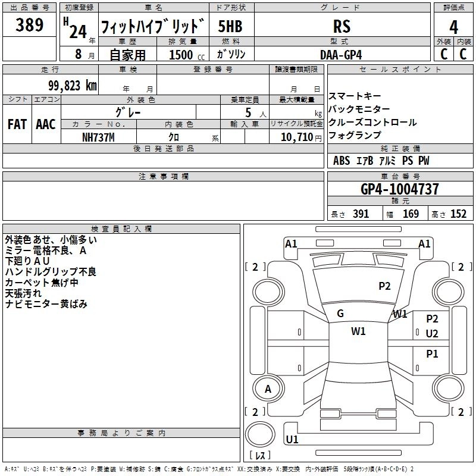Click the inspector note ハンドルグリップ不良

[51, 272]
